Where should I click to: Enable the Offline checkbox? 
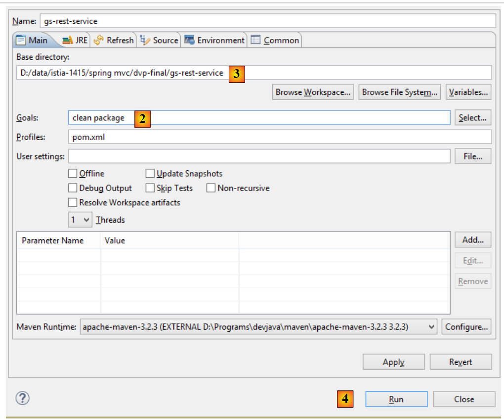pos(73,174)
